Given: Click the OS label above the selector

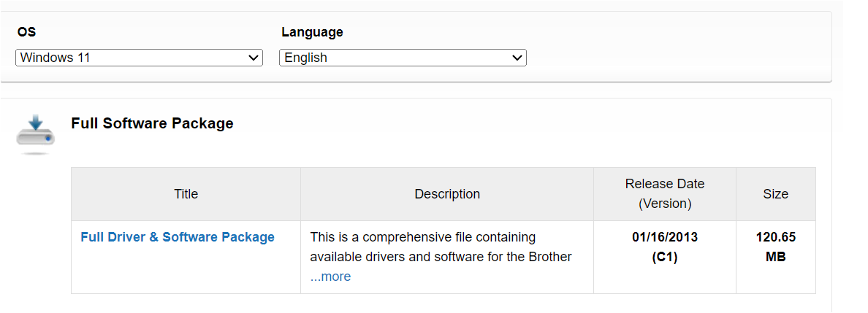Looking at the screenshot, I should (26, 32).
